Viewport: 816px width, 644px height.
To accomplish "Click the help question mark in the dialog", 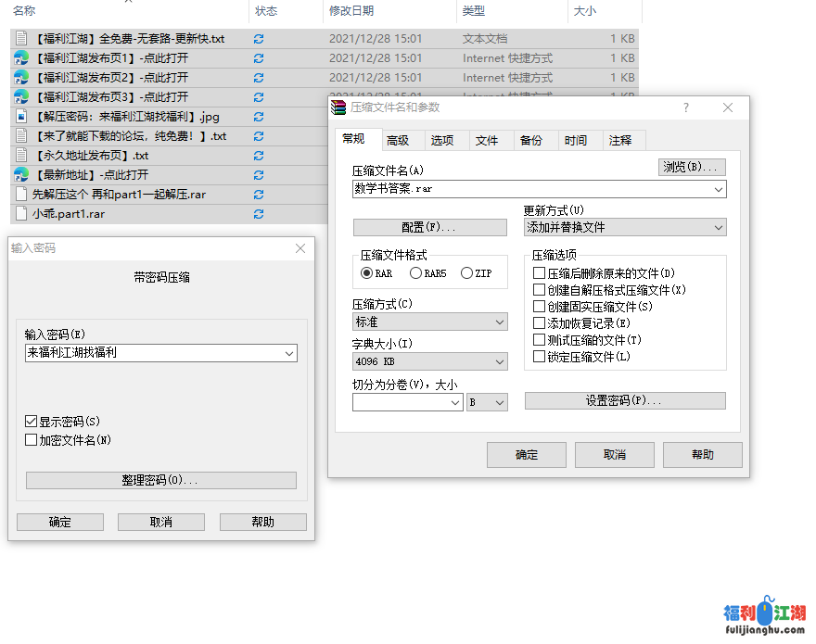I will coord(685,107).
